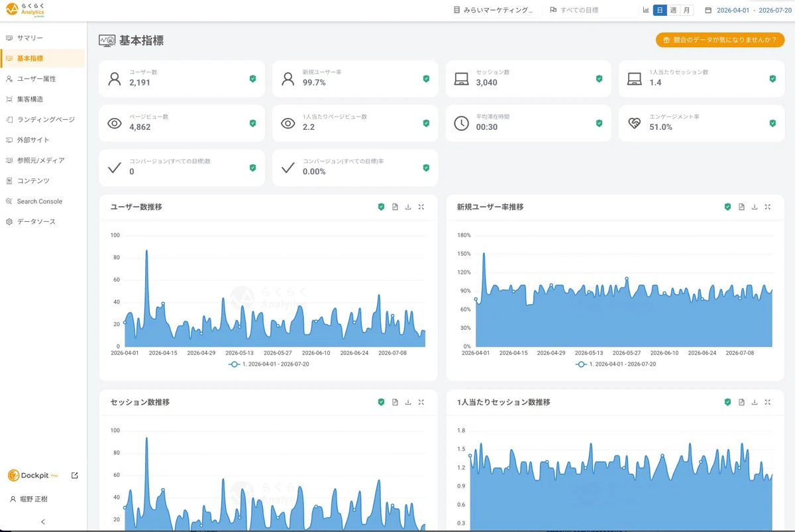Download the 新規ユーザー率推移 chart
The width and height of the screenshot is (795, 532).
pos(755,207)
